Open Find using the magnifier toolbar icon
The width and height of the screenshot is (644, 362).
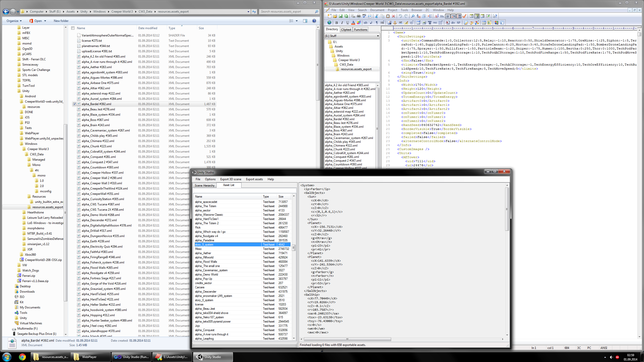pos(413,16)
